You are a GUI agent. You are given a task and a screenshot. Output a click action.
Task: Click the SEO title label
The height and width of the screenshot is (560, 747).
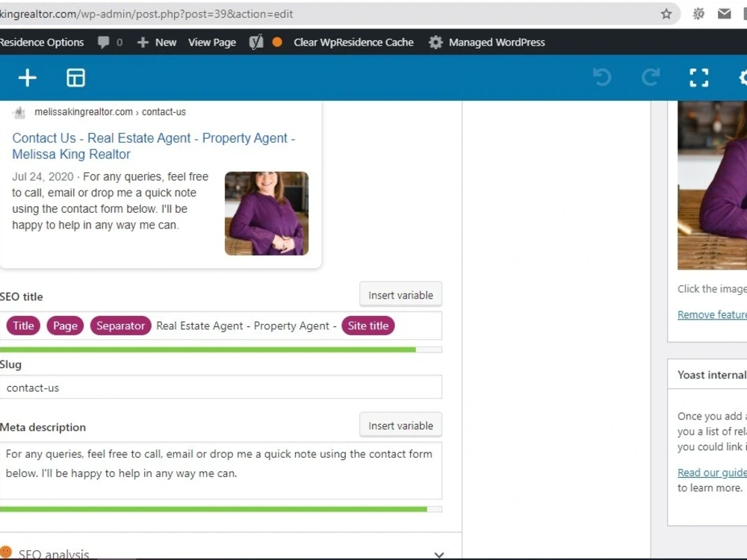point(22,296)
